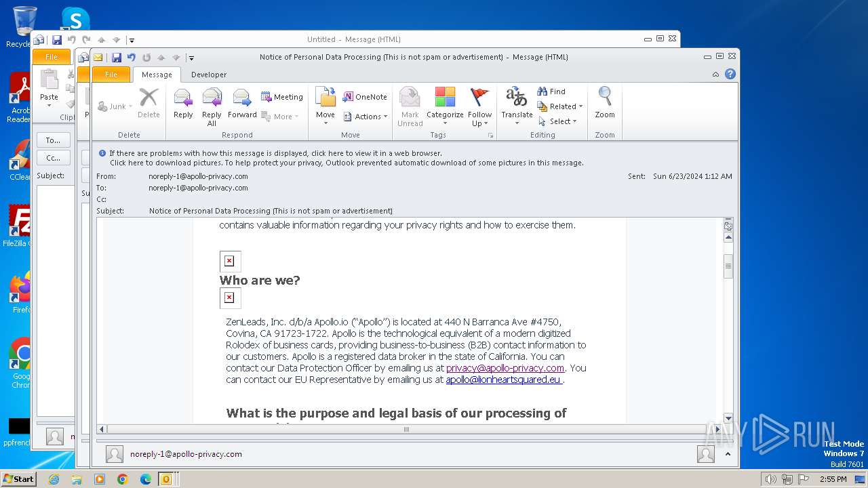Expand the People Pane arrow

[728, 454]
